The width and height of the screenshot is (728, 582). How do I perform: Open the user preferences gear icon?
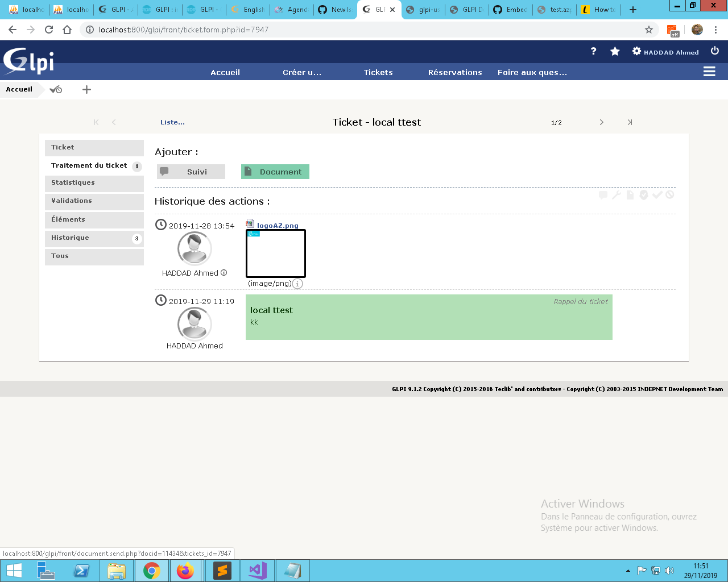tap(636, 51)
